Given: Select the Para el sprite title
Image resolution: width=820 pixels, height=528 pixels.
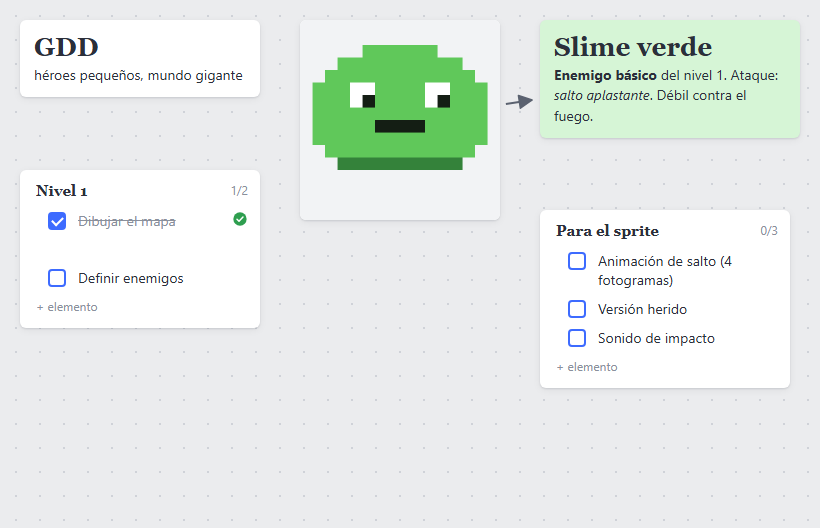Looking at the screenshot, I should [608, 231].
